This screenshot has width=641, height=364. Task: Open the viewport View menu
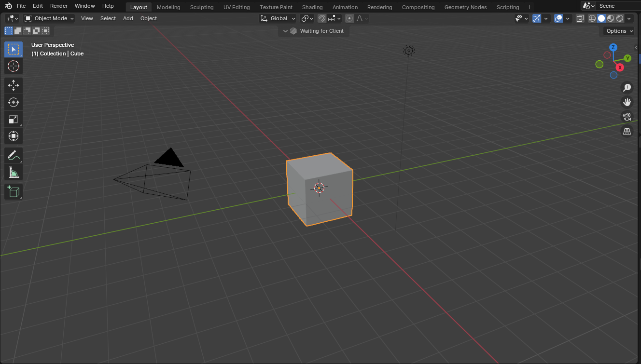tap(87, 18)
